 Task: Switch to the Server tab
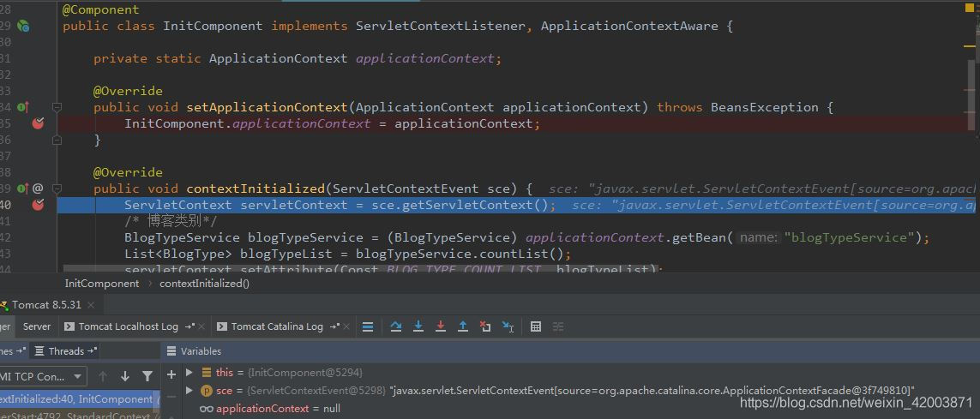pos(37,326)
